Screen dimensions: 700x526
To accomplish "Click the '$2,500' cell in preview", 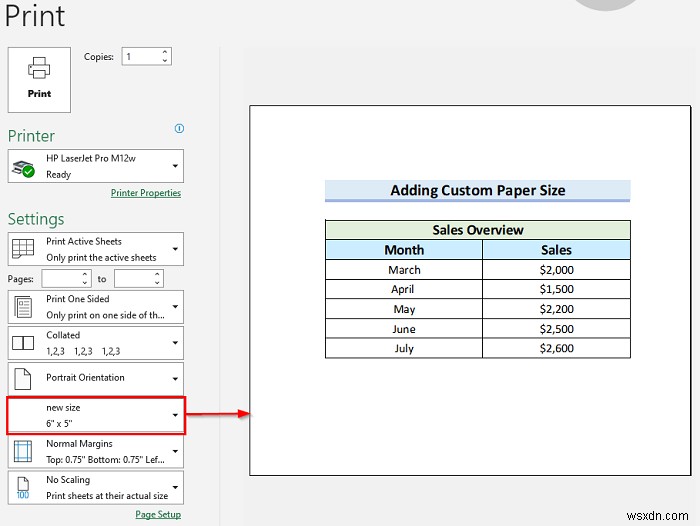I will pyautogui.click(x=556, y=329).
